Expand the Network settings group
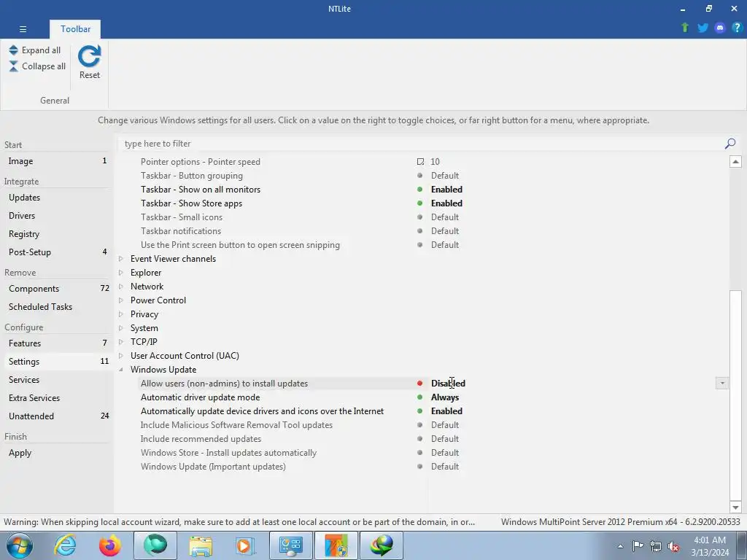The image size is (747, 560). 121,286
